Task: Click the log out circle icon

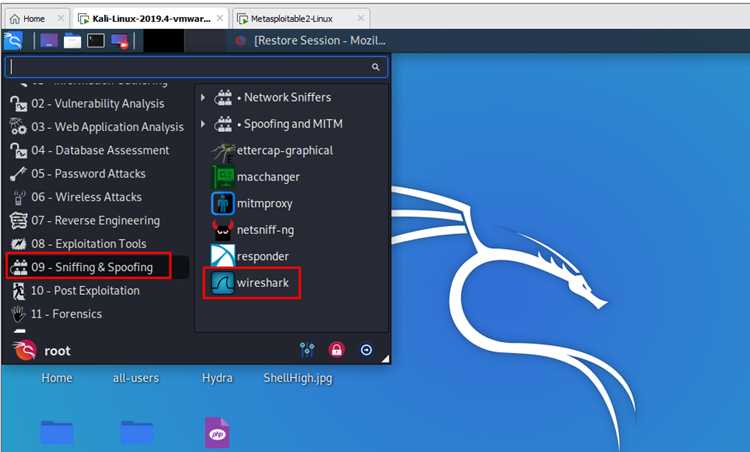Action: 366,350
